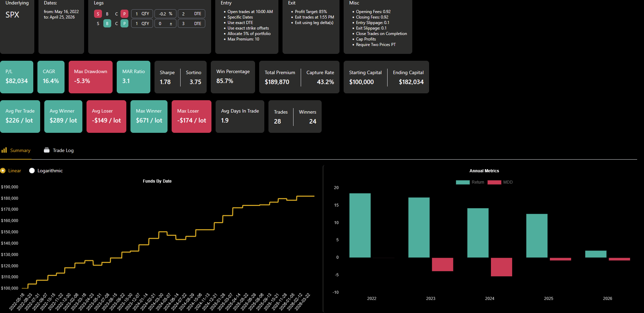Click the -0.2 % strike offset field
Viewport: 644px width, 313px height.
pyautogui.click(x=165, y=14)
